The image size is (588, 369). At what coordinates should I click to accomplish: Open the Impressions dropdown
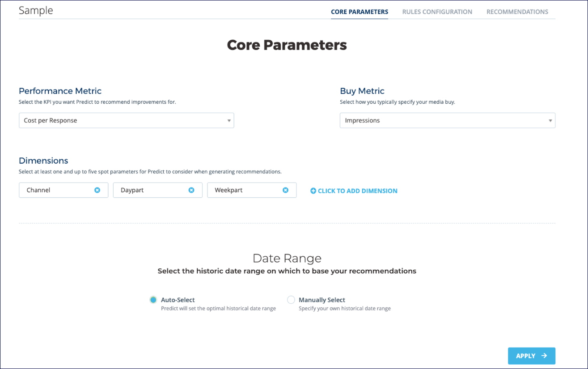447,120
